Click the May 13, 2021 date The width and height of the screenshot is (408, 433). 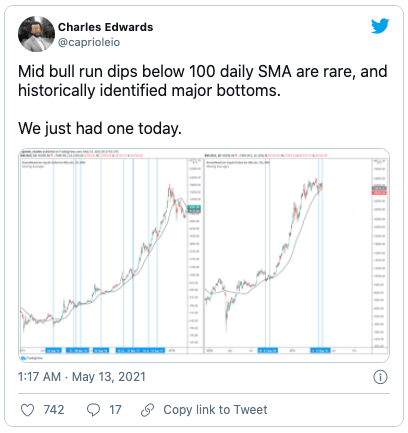109,377
